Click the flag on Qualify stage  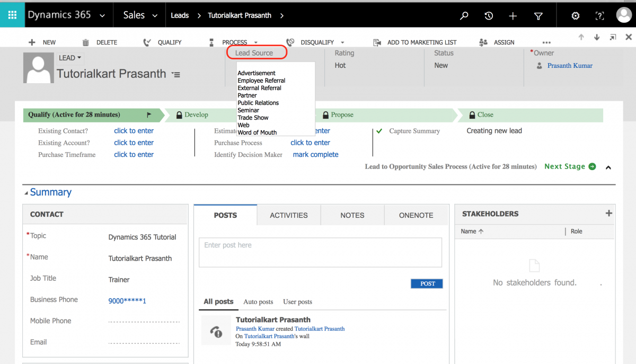point(149,114)
